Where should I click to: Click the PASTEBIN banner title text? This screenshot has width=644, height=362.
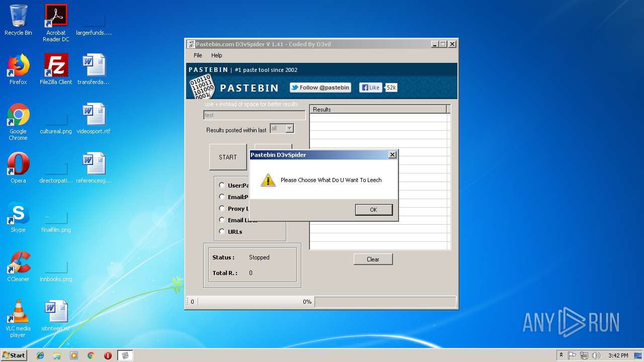pos(249,88)
